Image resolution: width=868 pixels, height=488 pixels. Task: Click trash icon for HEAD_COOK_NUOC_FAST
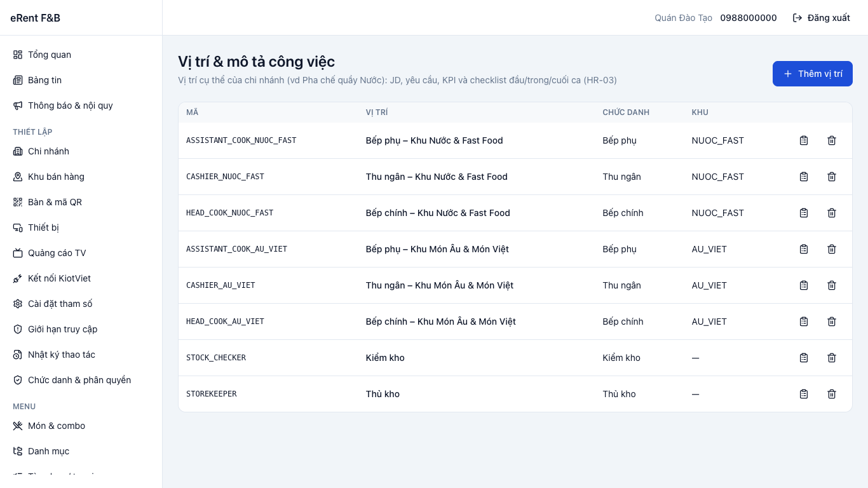pyautogui.click(x=832, y=213)
